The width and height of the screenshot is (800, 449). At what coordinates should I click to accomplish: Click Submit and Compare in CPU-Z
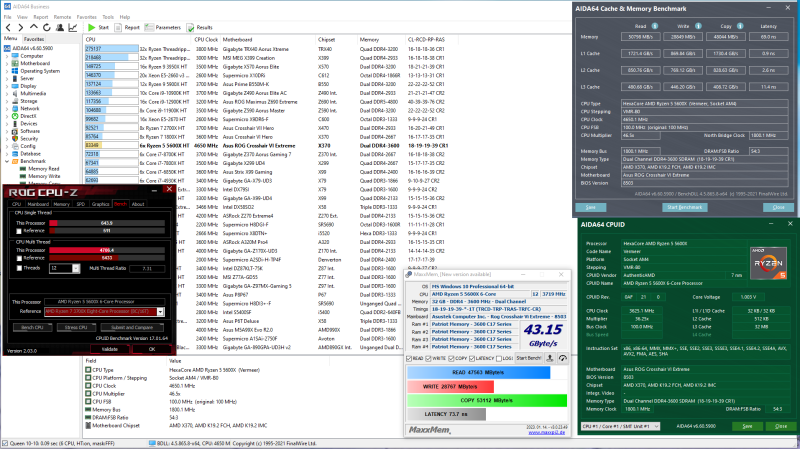132,327
